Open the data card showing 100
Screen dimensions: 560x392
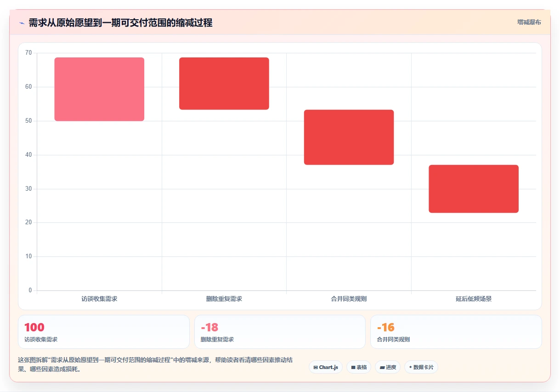[x=104, y=332]
